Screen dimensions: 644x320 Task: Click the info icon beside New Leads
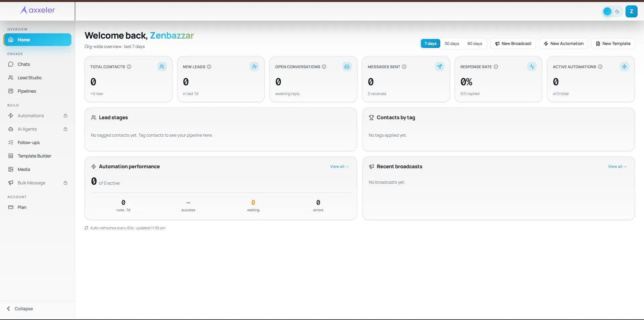pyautogui.click(x=209, y=67)
